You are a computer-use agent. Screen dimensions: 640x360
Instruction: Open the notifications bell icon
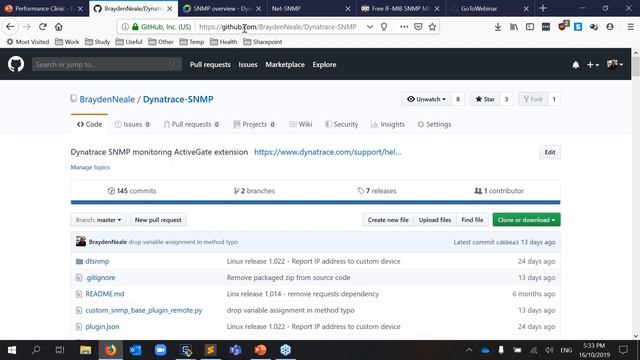pos(576,65)
